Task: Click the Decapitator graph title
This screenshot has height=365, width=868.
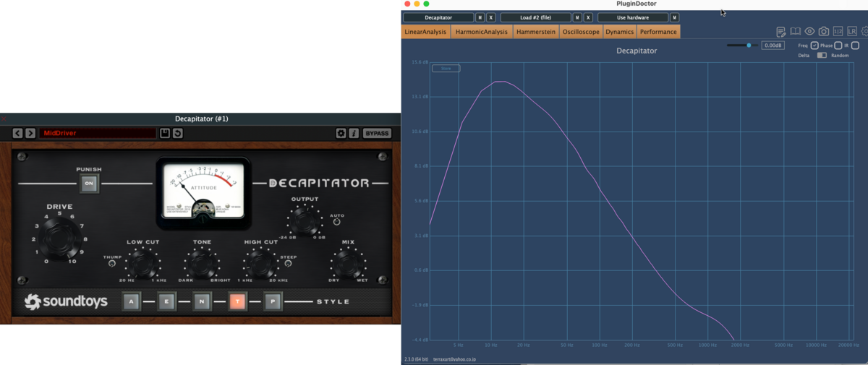Action: point(637,51)
